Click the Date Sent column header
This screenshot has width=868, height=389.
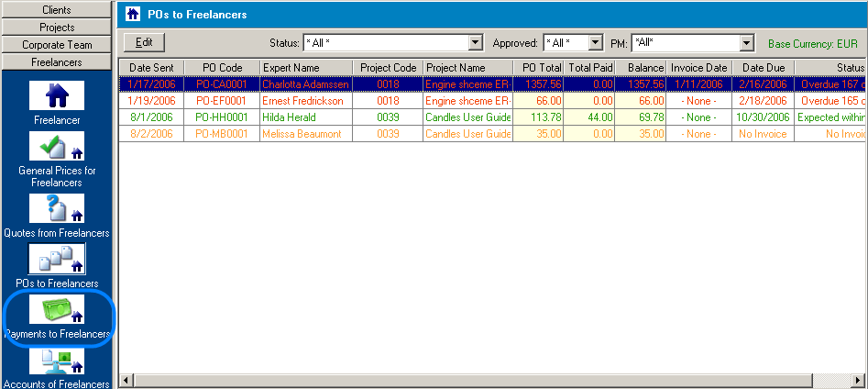click(x=151, y=68)
